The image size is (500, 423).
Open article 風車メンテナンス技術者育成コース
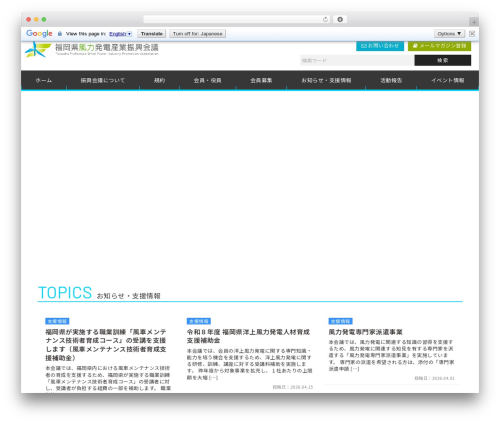(106, 345)
